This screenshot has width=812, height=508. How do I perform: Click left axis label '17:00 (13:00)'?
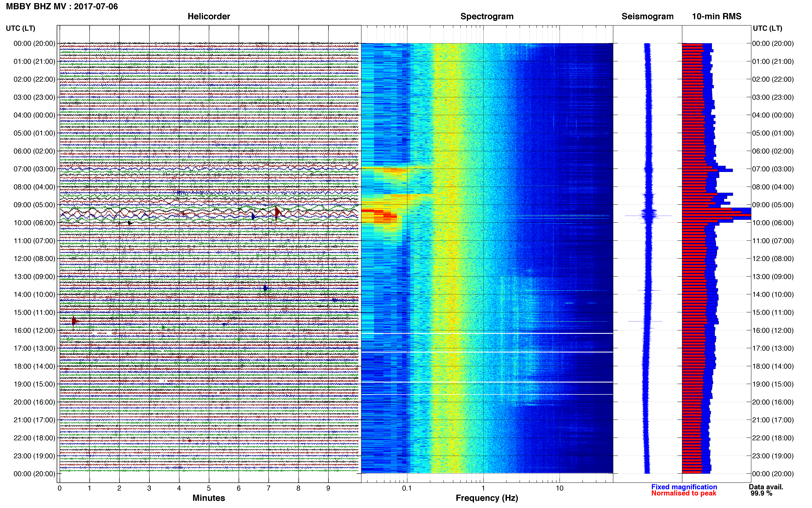point(34,348)
